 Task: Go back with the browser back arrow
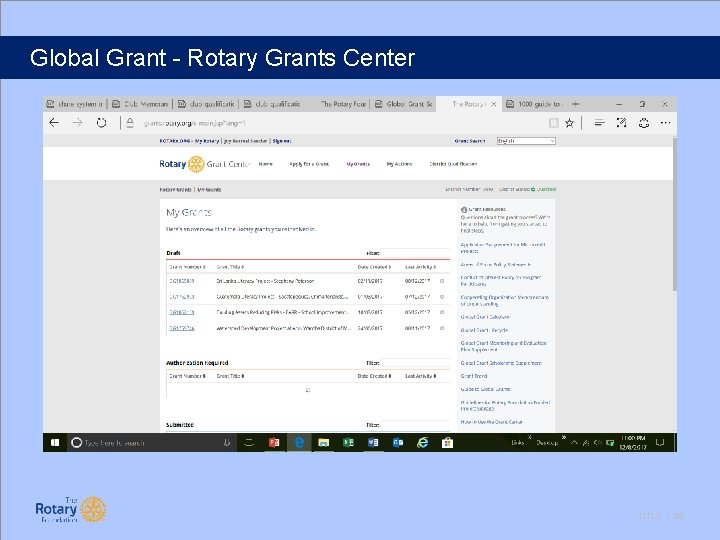(54, 123)
